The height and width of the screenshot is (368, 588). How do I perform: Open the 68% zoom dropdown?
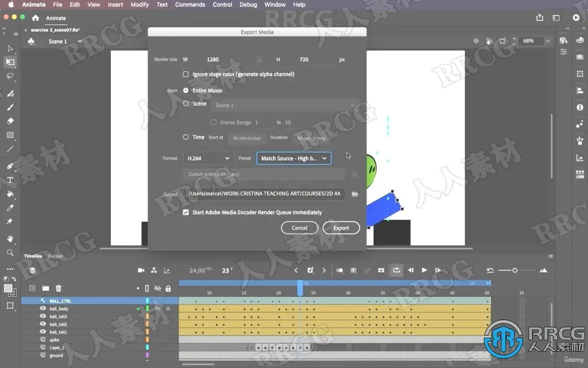[x=548, y=41]
